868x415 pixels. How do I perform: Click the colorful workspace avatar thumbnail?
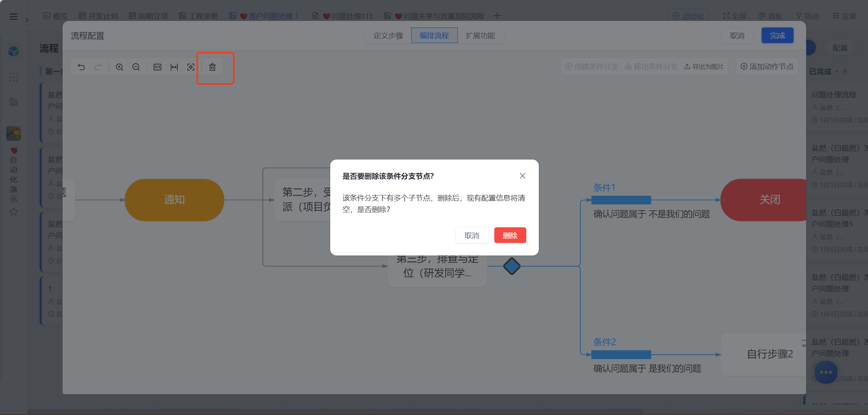(x=14, y=133)
